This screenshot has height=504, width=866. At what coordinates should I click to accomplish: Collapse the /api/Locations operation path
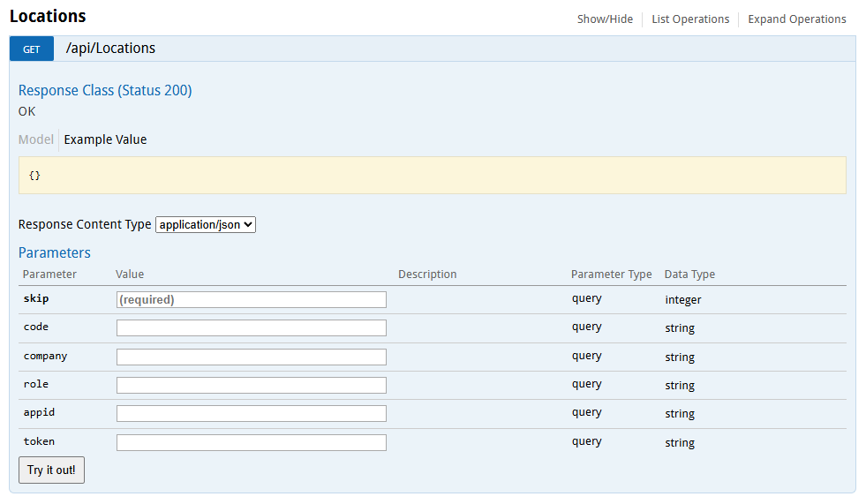coord(110,49)
